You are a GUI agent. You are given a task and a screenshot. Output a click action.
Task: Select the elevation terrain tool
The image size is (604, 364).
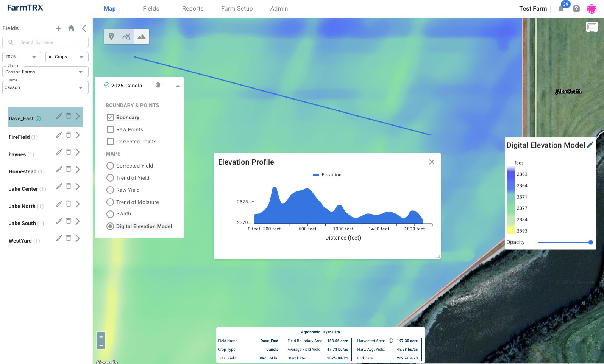(142, 36)
